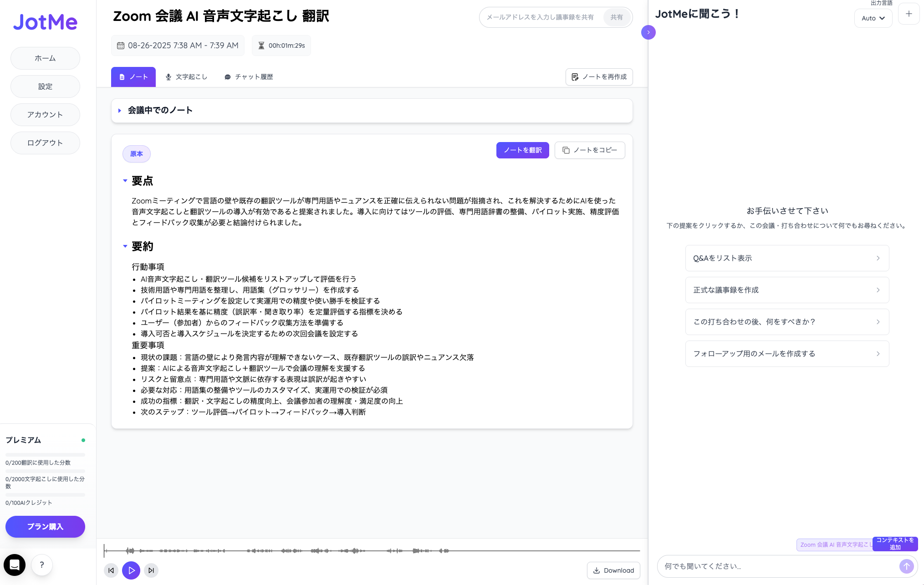Expand the 会議中でのノート section
The width and height of the screenshot is (924, 585).
pos(120,110)
